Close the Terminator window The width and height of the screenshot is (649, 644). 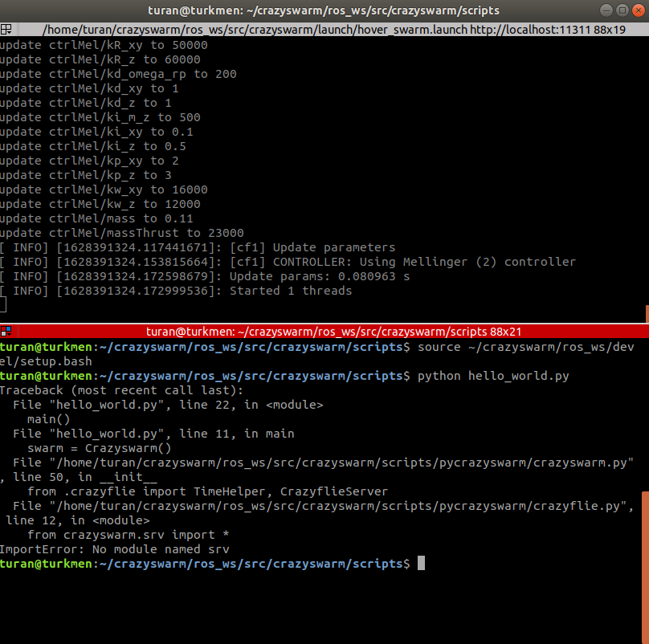coord(639,10)
